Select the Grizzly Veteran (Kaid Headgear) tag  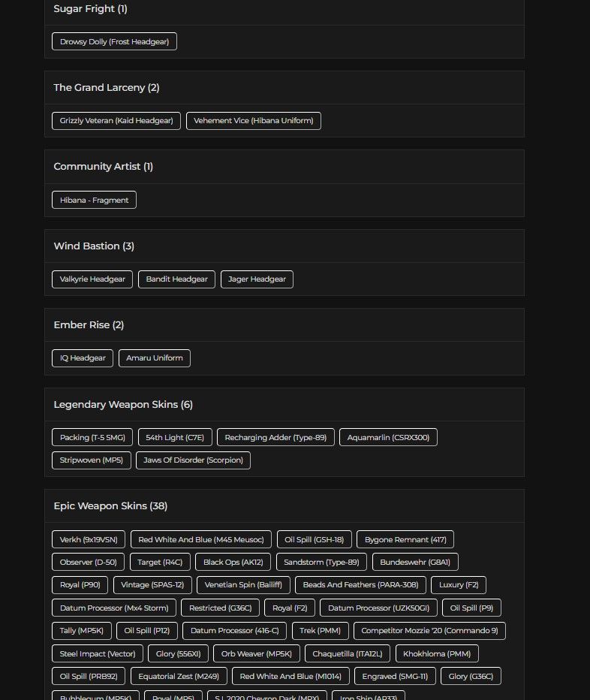(116, 120)
